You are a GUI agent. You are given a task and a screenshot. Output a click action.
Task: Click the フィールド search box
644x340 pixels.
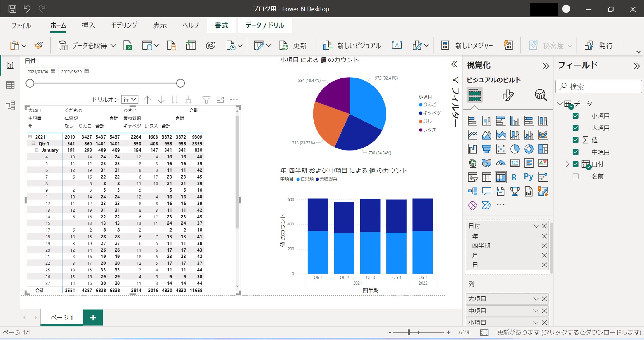tap(598, 87)
